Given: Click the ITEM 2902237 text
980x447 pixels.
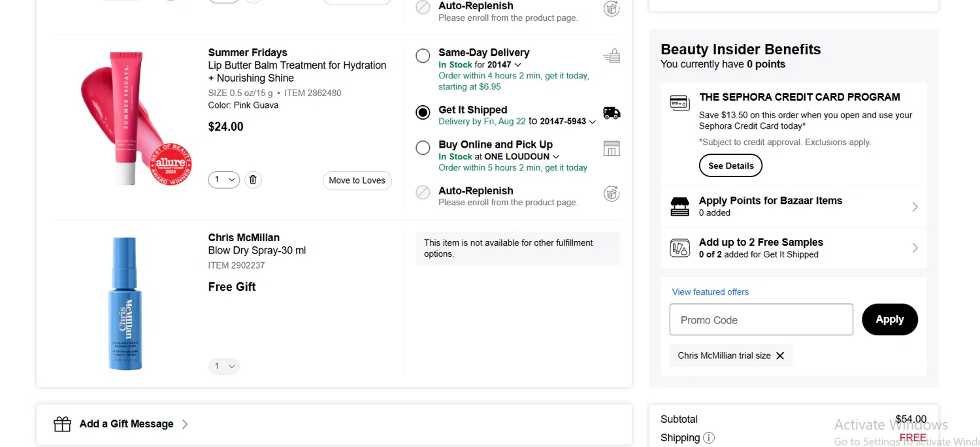Looking at the screenshot, I should pyautogui.click(x=237, y=265).
